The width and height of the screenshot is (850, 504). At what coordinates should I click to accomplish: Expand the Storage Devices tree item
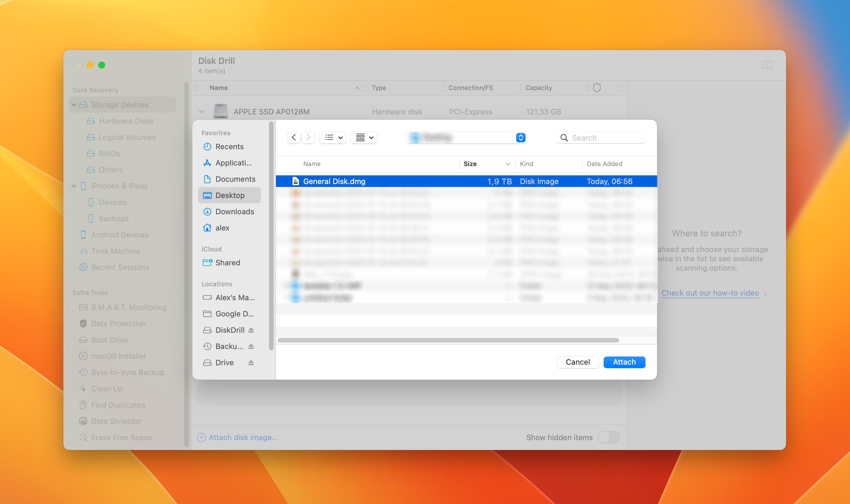click(x=74, y=104)
